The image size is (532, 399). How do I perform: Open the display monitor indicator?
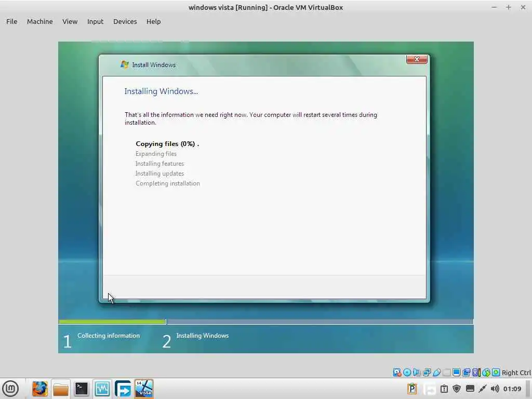tap(456, 372)
